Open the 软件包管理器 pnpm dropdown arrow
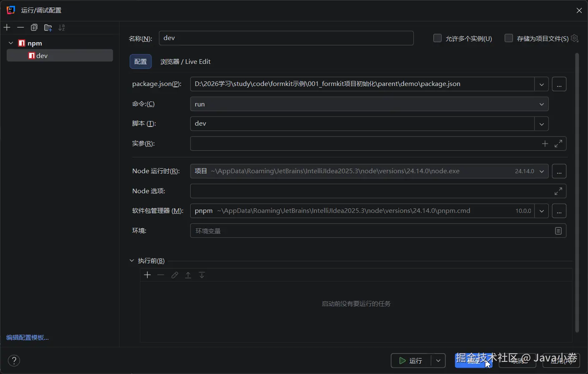 click(x=541, y=211)
